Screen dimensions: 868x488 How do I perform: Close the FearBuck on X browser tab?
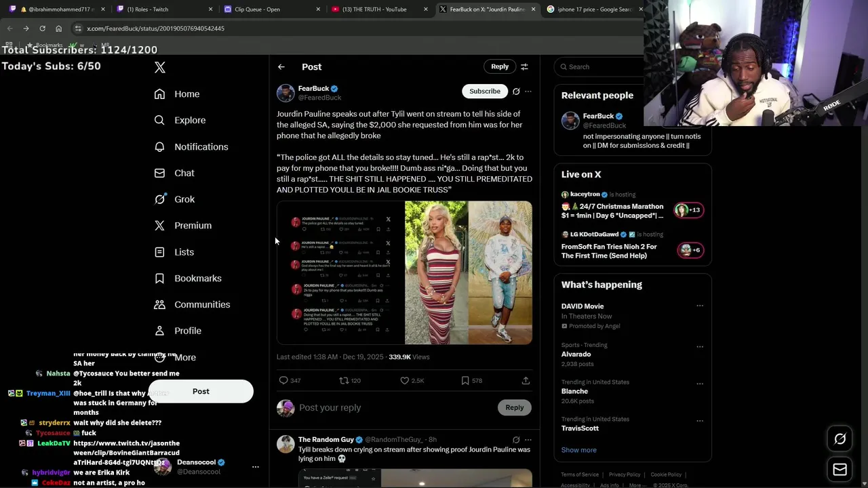pos(533,9)
